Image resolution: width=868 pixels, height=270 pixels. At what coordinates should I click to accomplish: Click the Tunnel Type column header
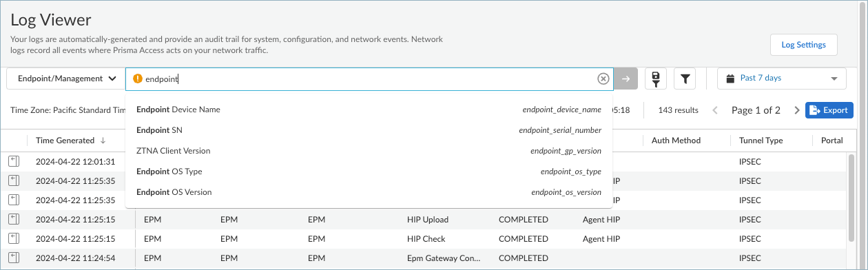[761, 141]
